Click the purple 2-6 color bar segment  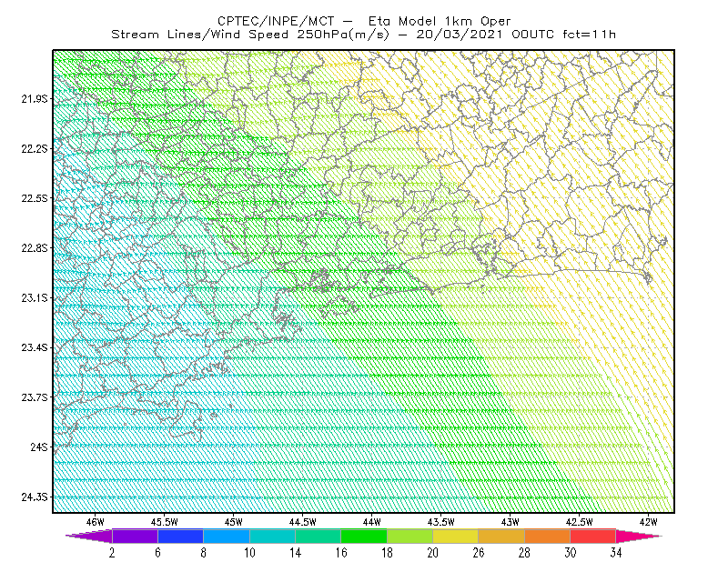(x=135, y=536)
